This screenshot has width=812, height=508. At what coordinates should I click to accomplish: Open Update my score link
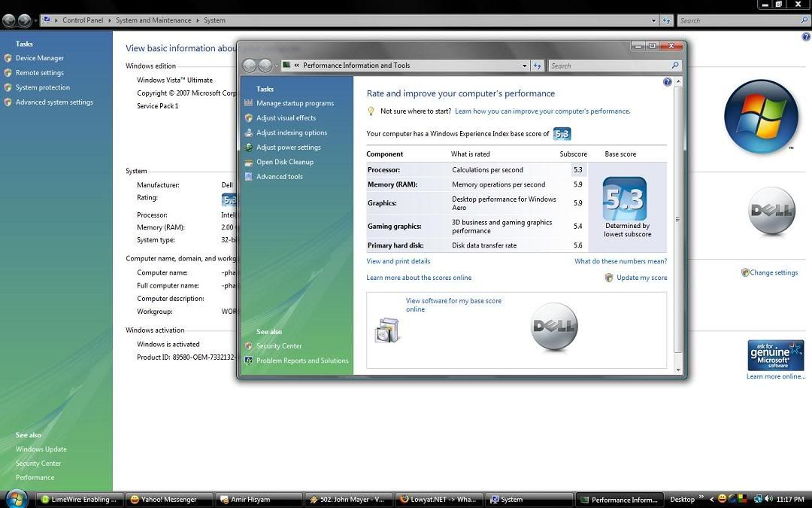pyautogui.click(x=641, y=278)
